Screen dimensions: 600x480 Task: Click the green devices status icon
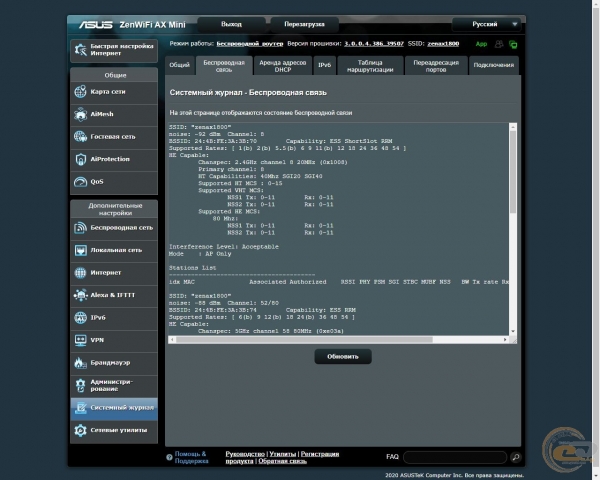tap(513, 44)
